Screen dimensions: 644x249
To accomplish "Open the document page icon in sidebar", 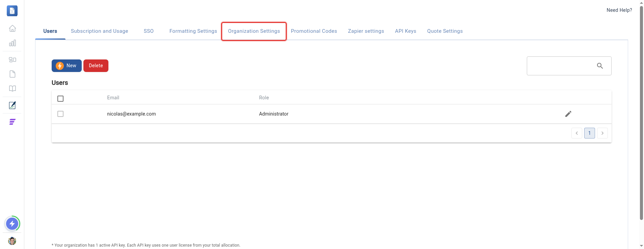I will click(12, 74).
